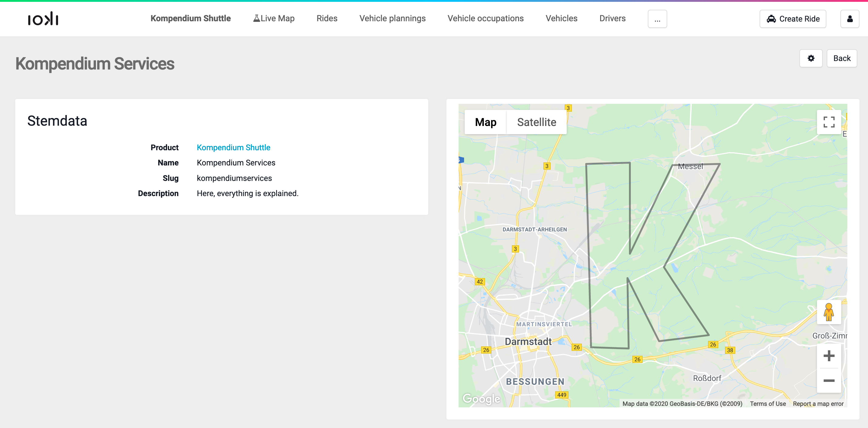Click the Create Ride button
The image size is (868, 428).
tap(792, 19)
